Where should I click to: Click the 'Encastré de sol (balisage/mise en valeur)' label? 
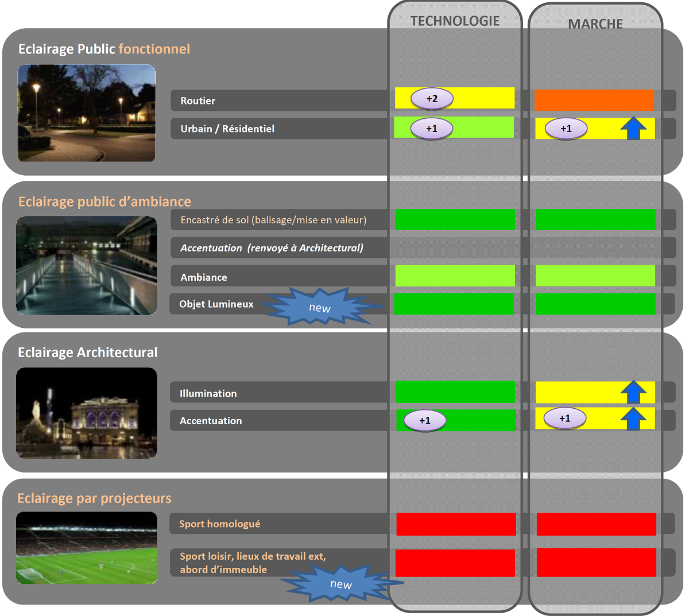(273, 220)
